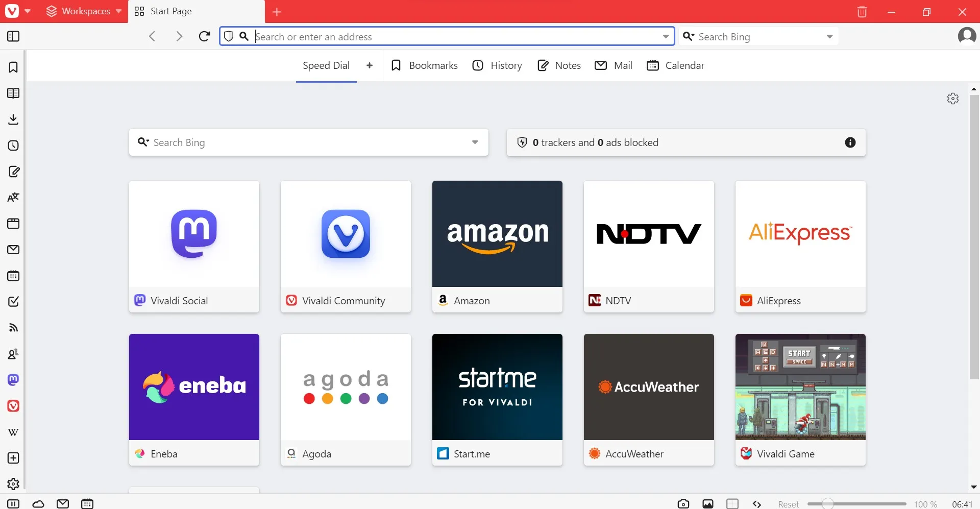Screen dimensions: 980x509
Task: Open the tracker blocker shield in address bar
Action: tap(229, 36)
